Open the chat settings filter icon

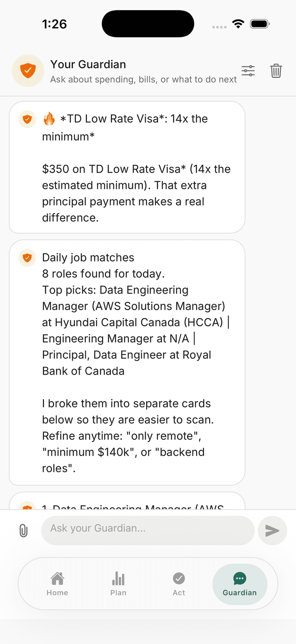point(248,71)
